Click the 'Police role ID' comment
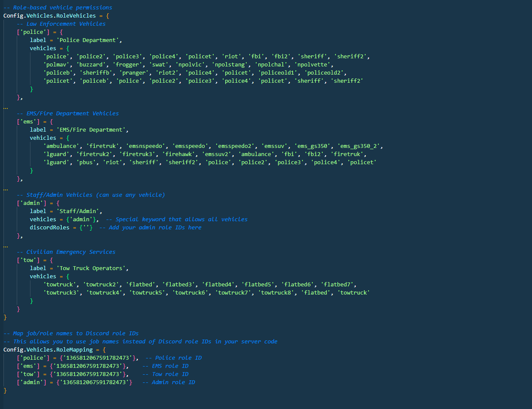Viewport: 532px width, 409px height. (178, 358)
